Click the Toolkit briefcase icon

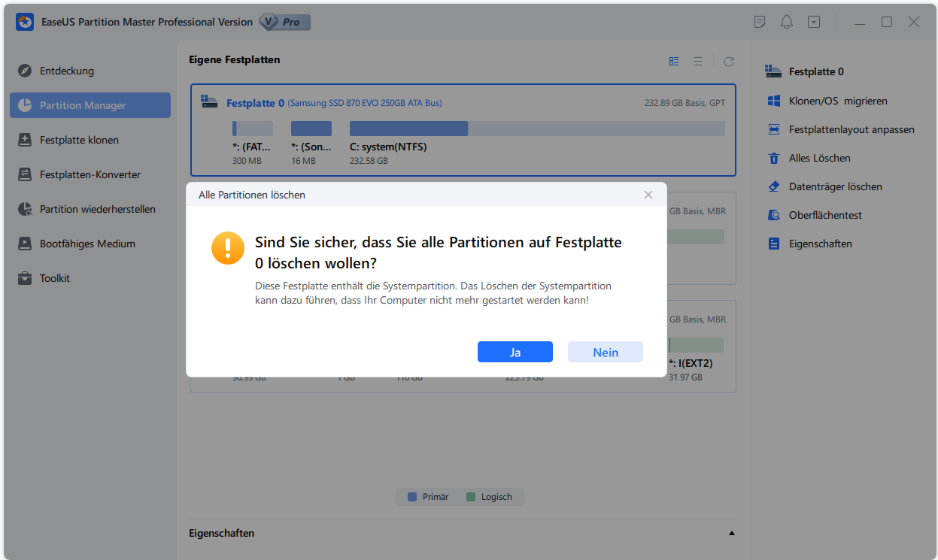(26, 278)
